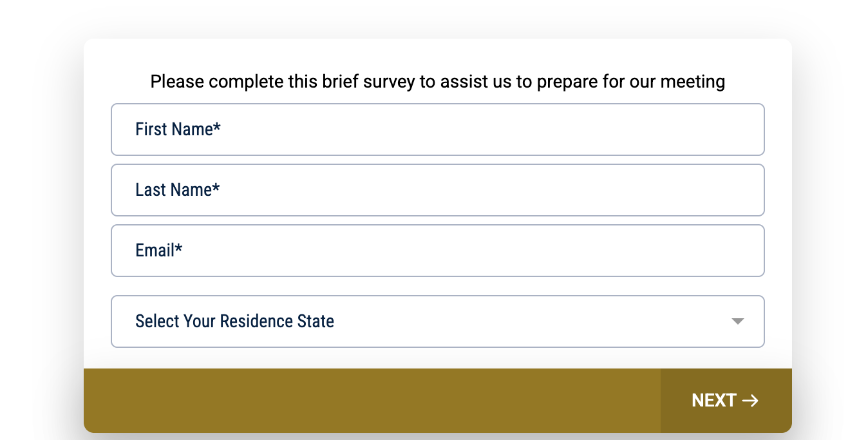Select the Email input field
Screen dimensions: 868x440
438,251
